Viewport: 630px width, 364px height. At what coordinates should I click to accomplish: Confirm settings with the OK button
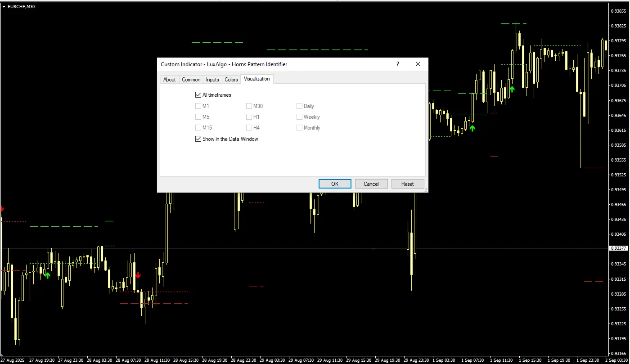[x=334, y=184]
